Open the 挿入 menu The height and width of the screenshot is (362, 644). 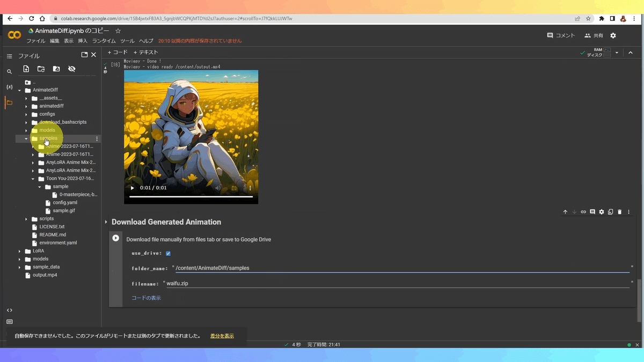click(83, 41)
